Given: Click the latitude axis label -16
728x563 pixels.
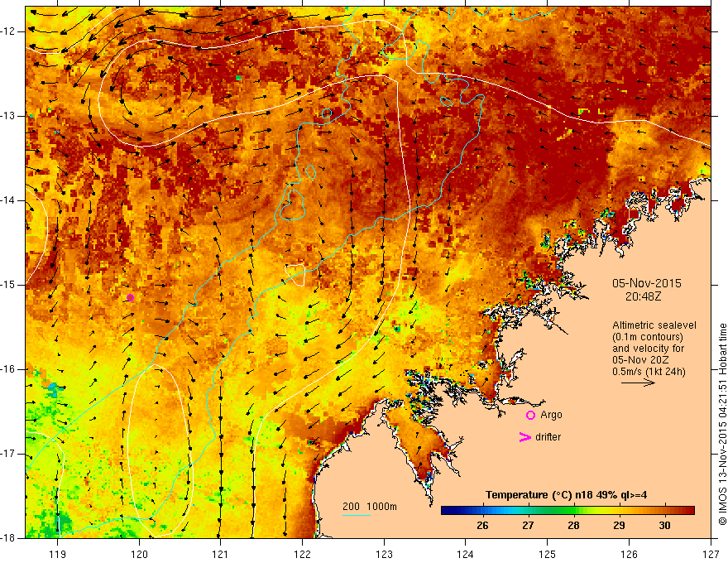Looking at the screenshot, I should tap(9, 369).
